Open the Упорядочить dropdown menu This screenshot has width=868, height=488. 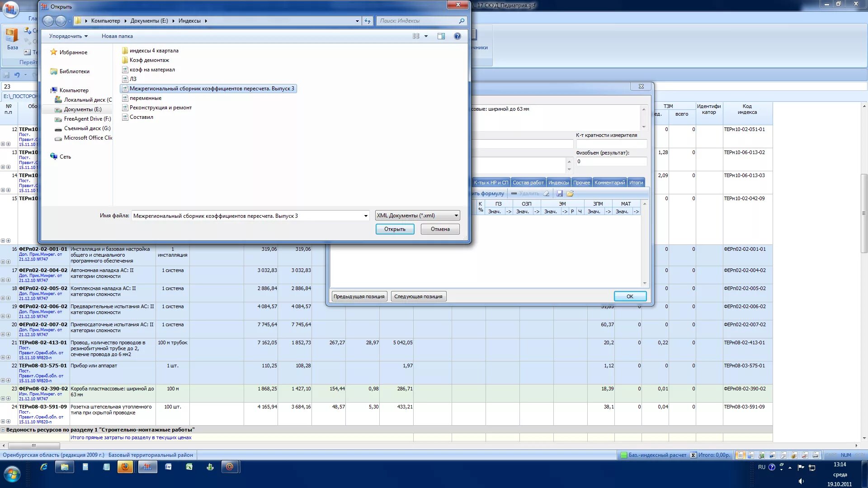pos(68,36)
